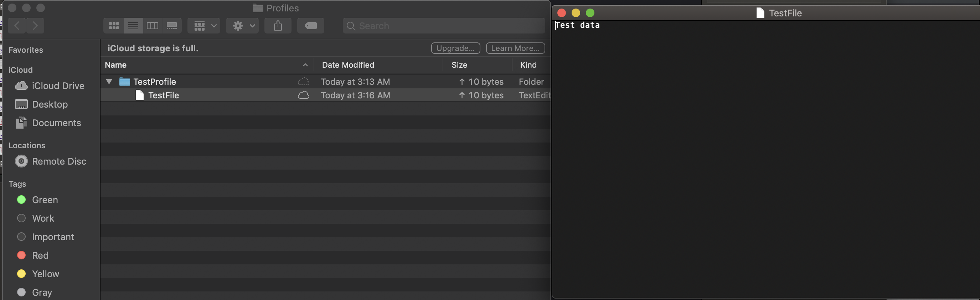Click the Finder Search field
Screen dimensions: 980x300
[x=444, y=26]
